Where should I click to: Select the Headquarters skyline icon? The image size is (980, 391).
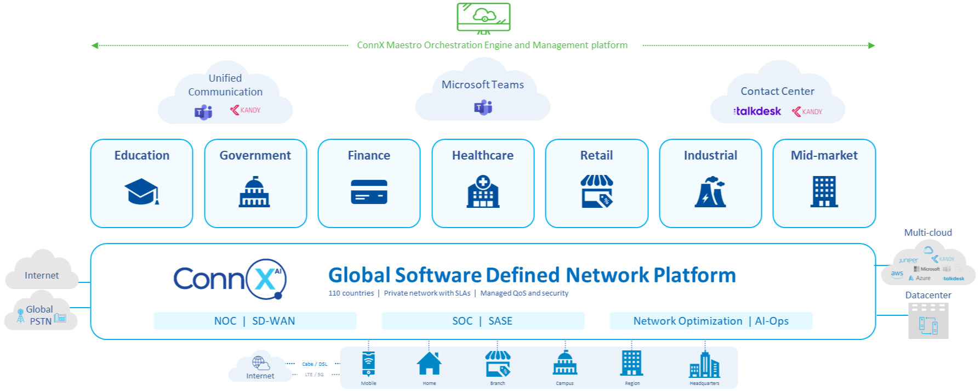[704, 365]
